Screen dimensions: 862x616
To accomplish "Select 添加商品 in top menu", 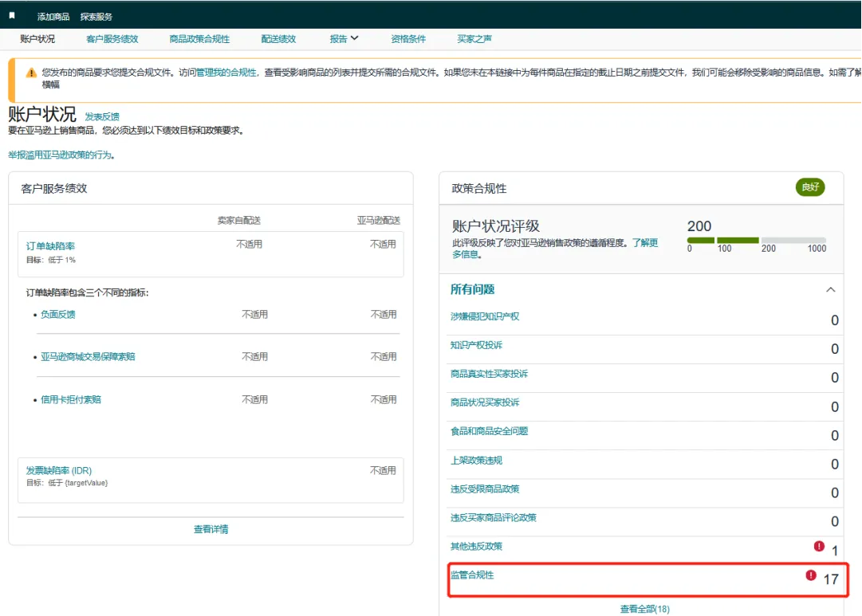I will click(x=53, y=17).
